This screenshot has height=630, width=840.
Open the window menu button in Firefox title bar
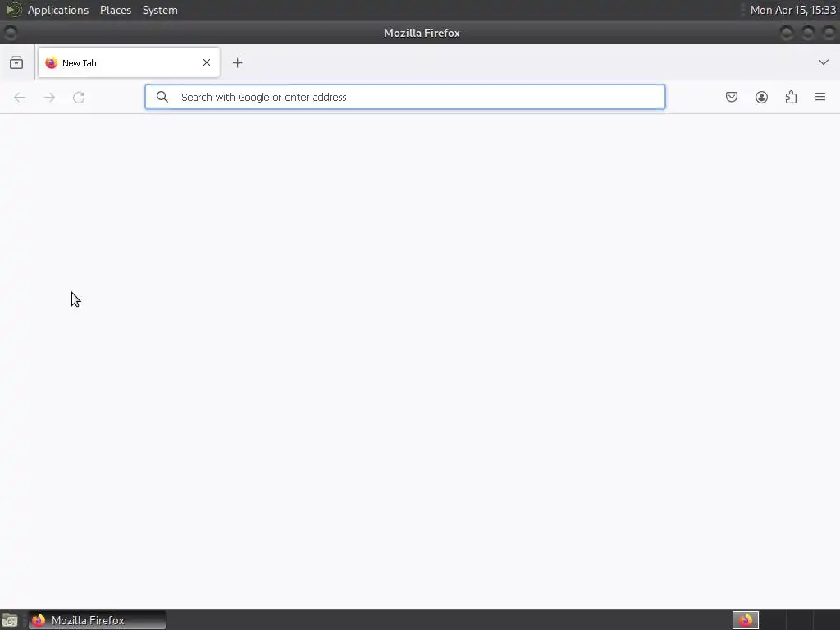point(10,33)
